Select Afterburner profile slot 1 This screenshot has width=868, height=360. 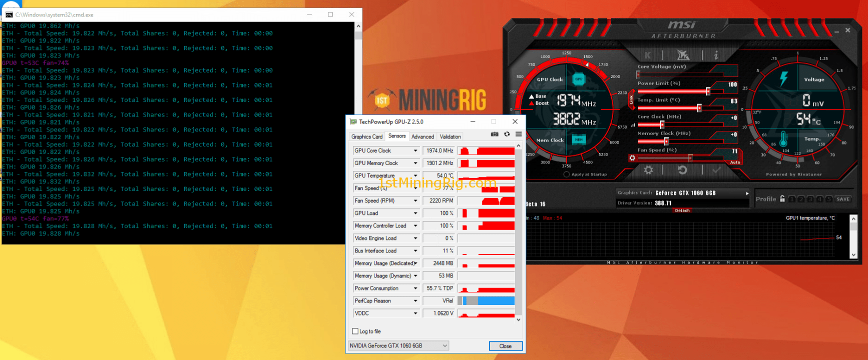pos(792,199)
